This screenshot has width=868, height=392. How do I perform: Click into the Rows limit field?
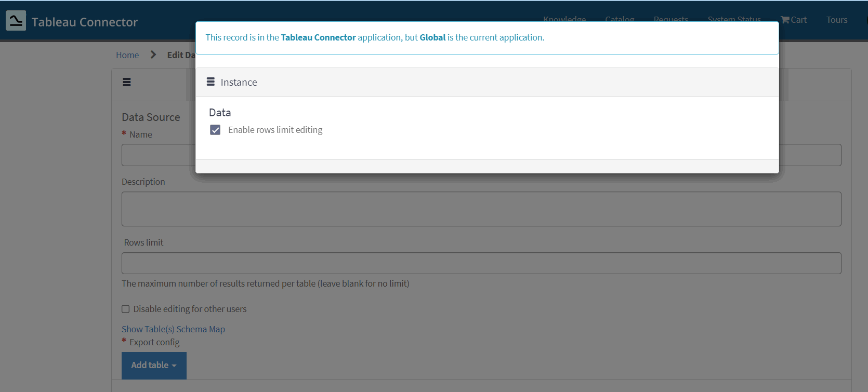481,263
